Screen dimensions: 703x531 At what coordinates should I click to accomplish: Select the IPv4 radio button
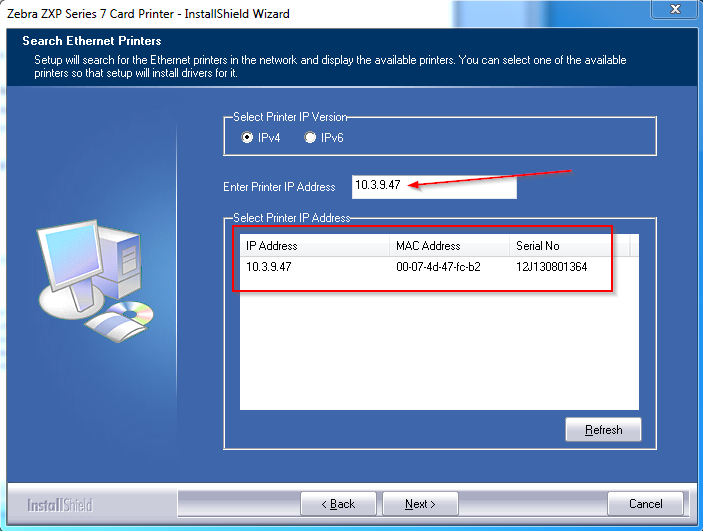(x=247, y=138)
